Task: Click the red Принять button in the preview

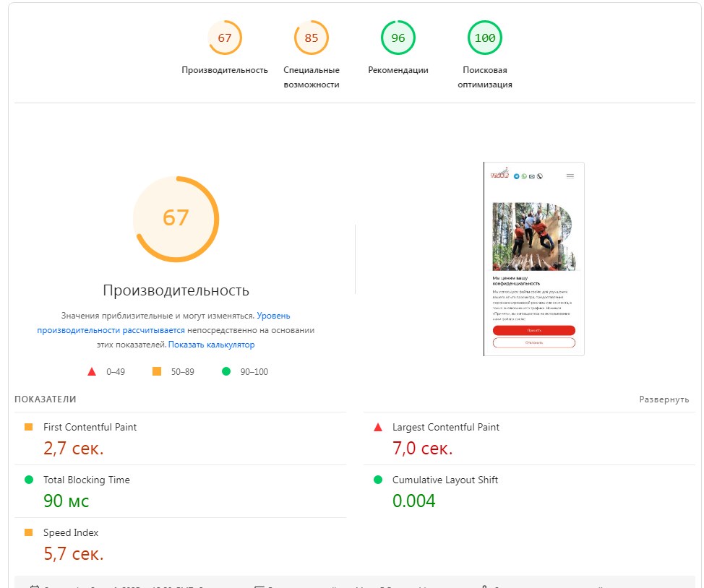Action: (x=533, y=330)
